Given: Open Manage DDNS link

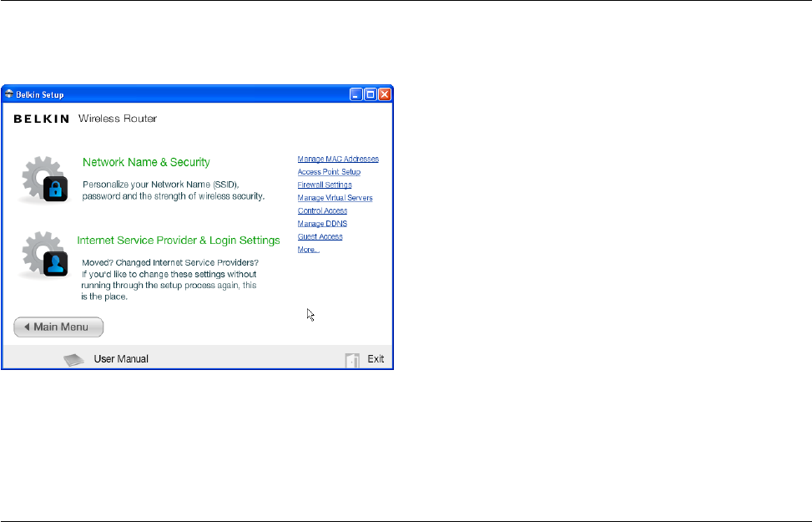Looking at the screenshot, I should click(x=322, y=224).
